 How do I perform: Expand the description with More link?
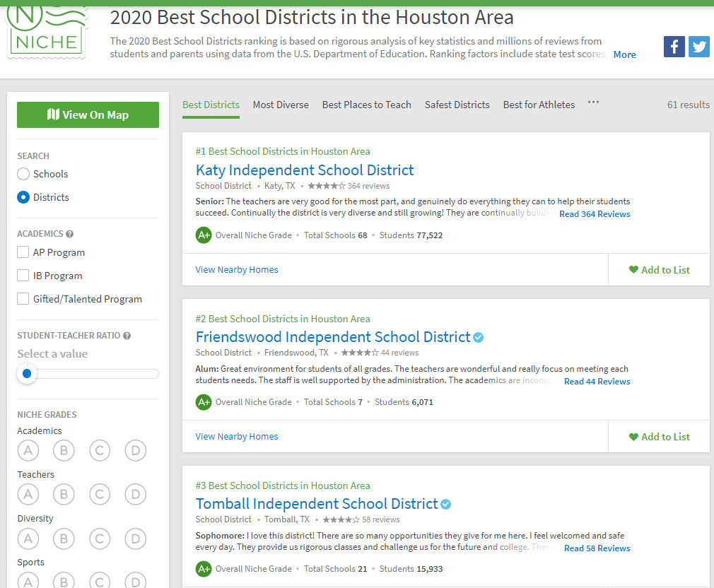pyautogui.click(x=625, y=54)
